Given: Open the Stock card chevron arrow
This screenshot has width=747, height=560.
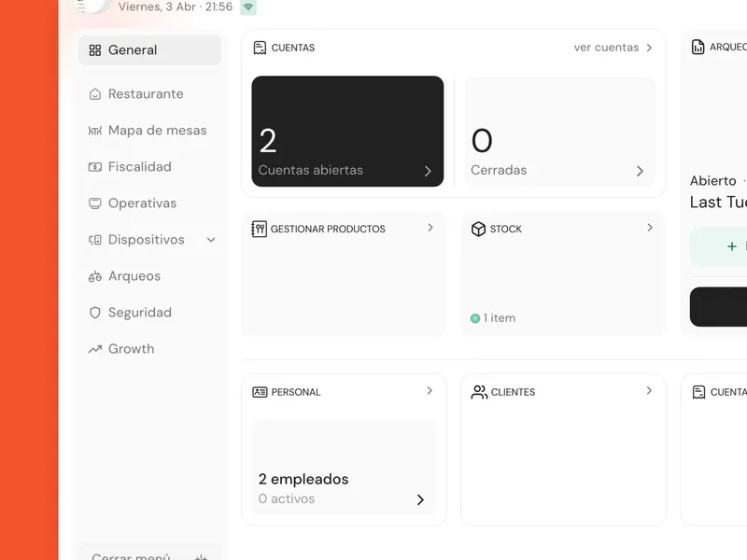Looking at the screenshot, I should 650,228.
